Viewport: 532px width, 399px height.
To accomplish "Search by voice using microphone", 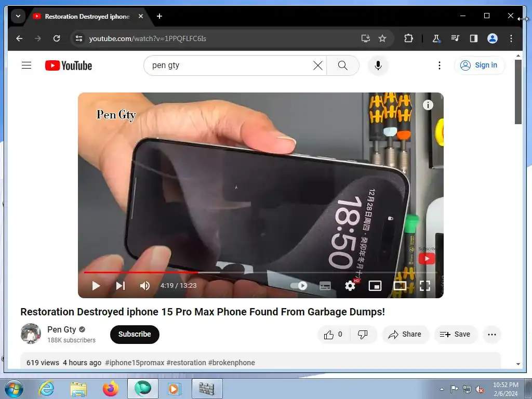I will [378, 65].
